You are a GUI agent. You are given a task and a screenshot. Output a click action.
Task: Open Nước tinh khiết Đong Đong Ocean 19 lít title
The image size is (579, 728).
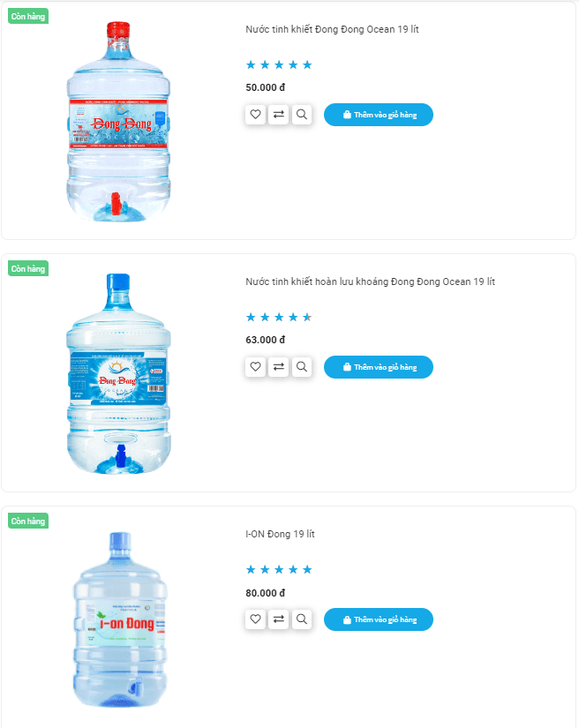(x=332, y=30)
